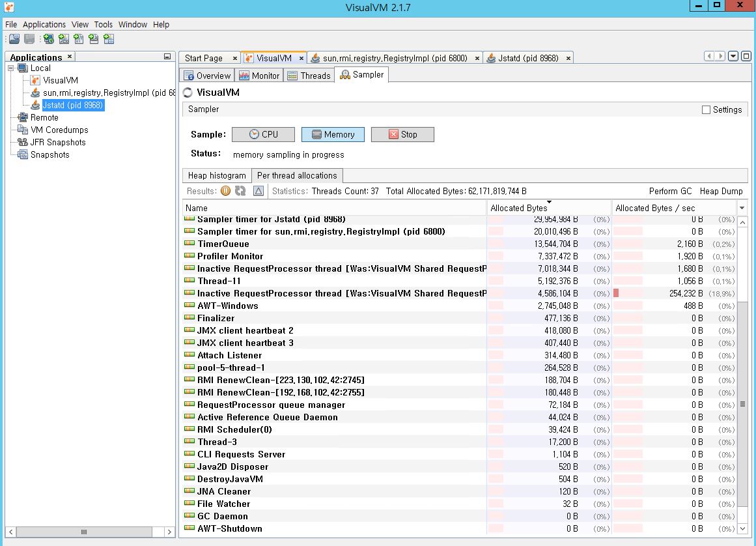The image size is (756, 546).
Task: Open the File menu
Action: [11, 25]
